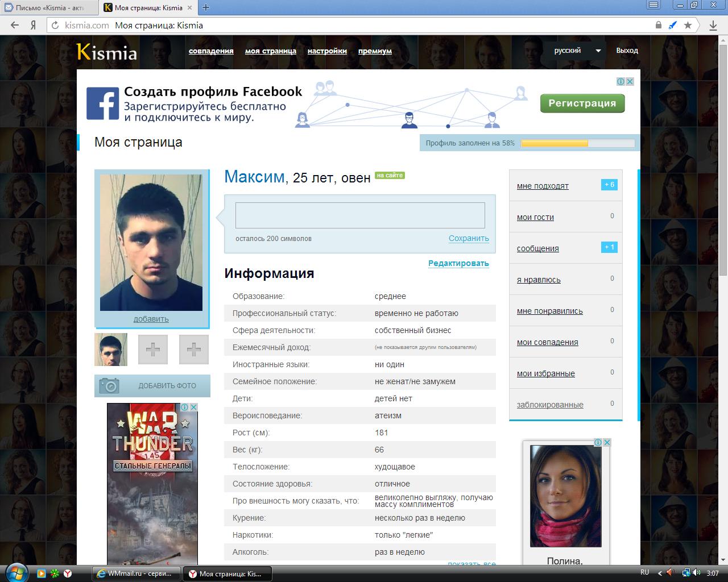Show hidden tray icons arrow

click(x=659, y=573)
